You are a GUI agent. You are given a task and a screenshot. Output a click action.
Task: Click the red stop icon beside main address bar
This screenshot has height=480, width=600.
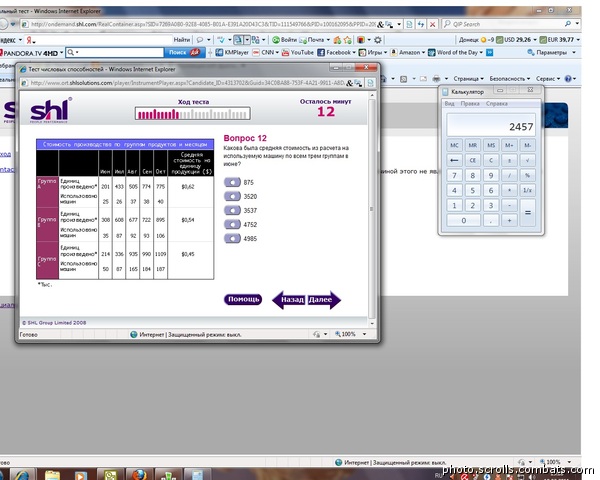click(433, 24)
